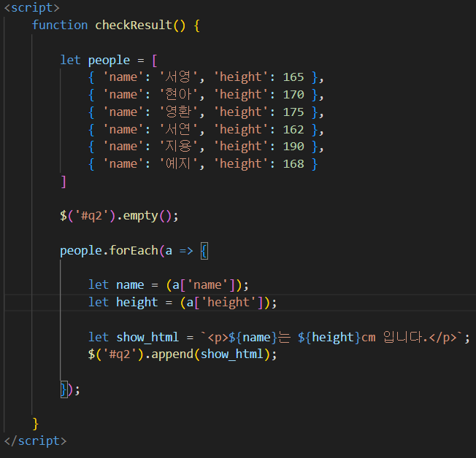This screenshot has height=458, width=476.
Task: Click the height value 190
Action: pyautogui.click(x=293, y=146)
